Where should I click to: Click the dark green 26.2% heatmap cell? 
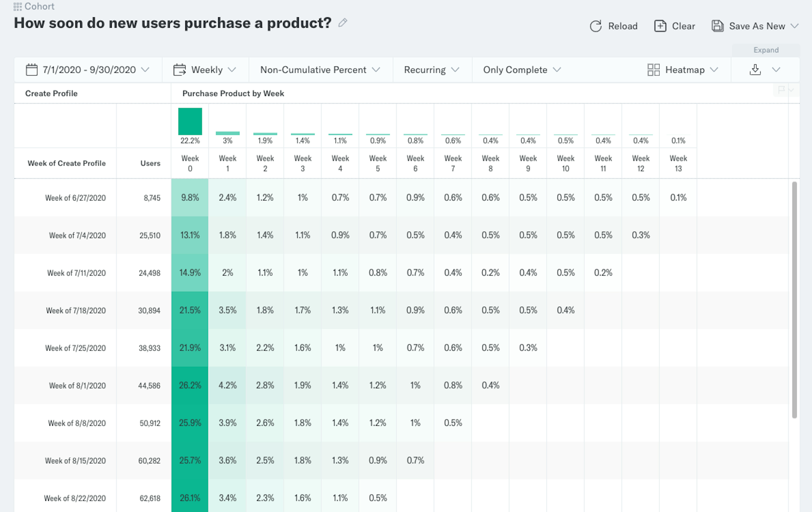pos(189,385)
